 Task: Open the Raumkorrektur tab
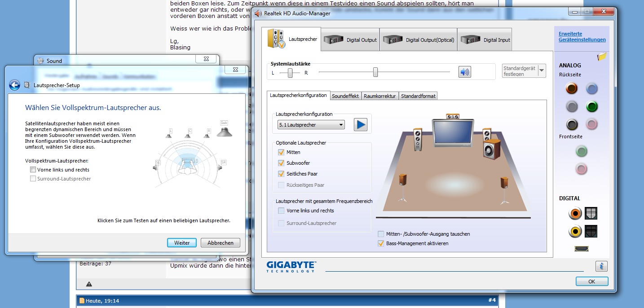click(380, 96)
